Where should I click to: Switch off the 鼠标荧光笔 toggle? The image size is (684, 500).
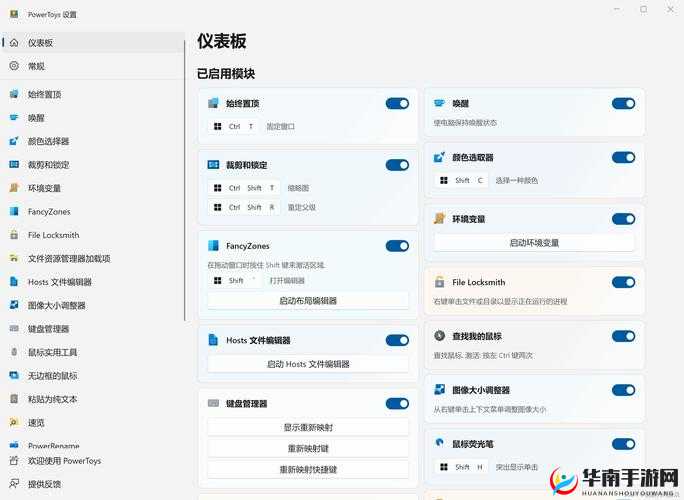[623, 444]
